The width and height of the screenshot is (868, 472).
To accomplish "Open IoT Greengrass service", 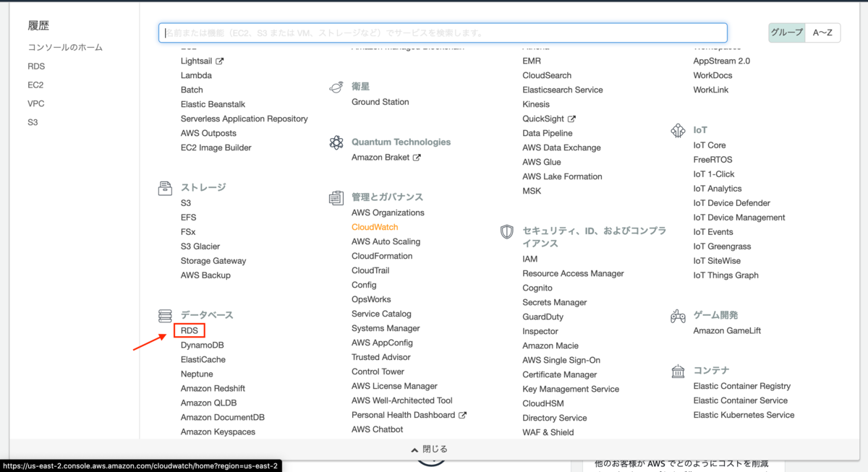I will (722, 246).
